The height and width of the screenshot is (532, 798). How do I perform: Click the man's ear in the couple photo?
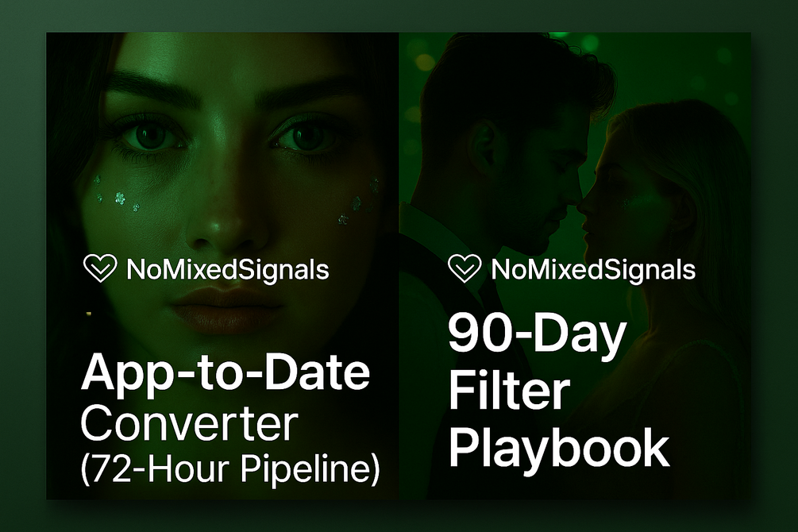click(x=484, y=148)
